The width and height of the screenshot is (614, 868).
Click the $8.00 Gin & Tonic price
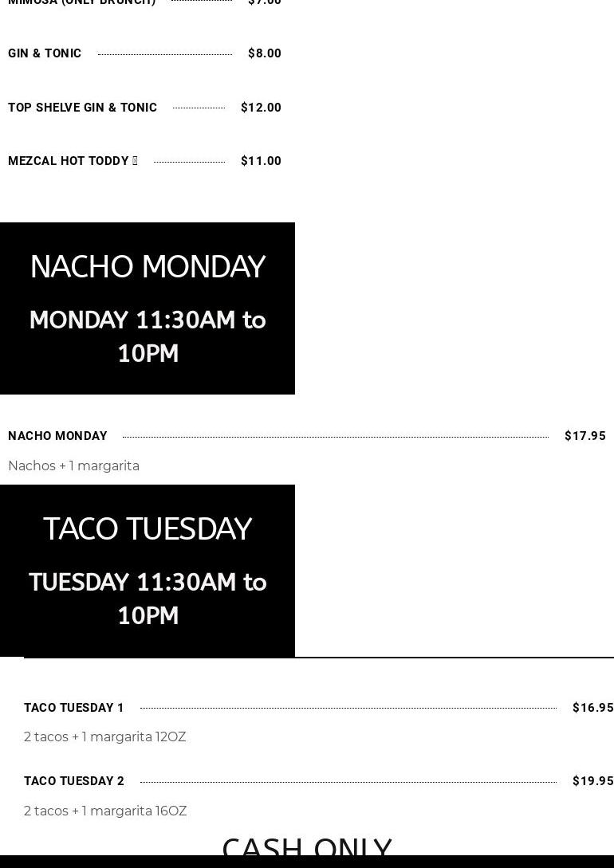[264, 53]
